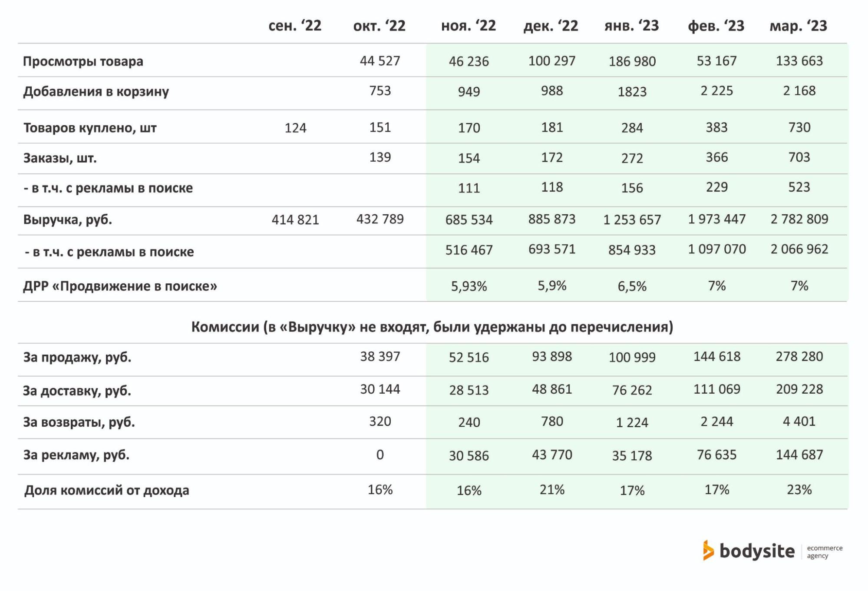Click the 'За рекламу, руб.' row label
This screenshot has width=868, height=591.
76,455
